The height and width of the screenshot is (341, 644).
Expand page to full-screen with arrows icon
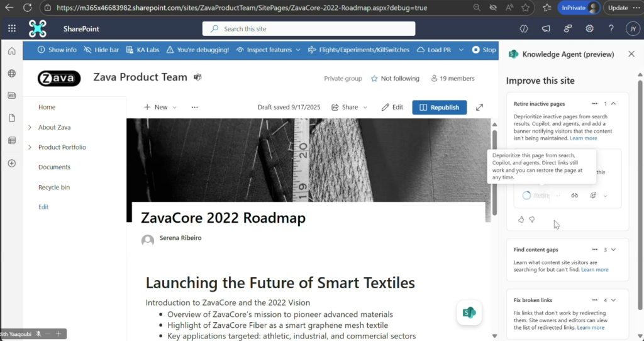[x=479, y=107]
